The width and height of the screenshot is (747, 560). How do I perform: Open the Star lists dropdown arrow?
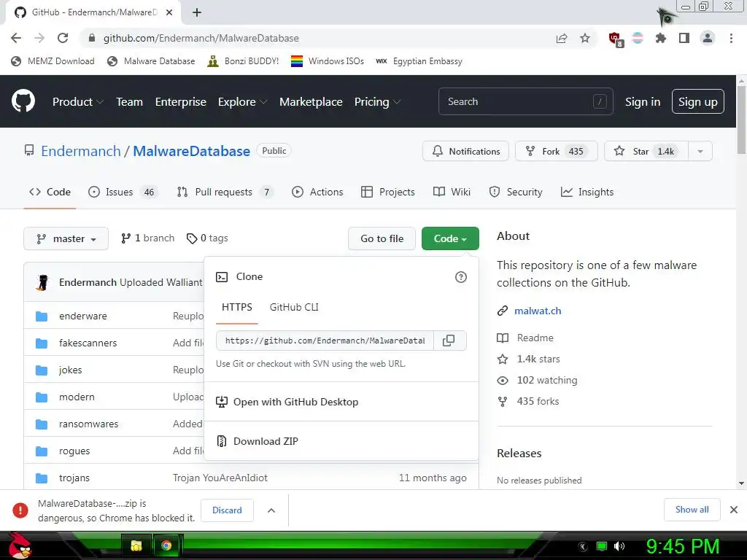pos(700,151)
